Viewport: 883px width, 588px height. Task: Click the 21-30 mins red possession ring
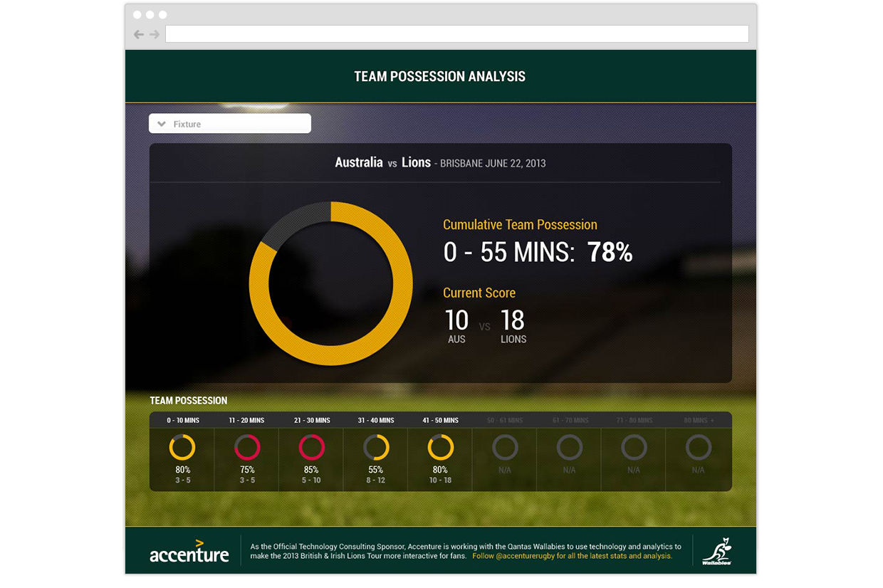tap(312, 447)
